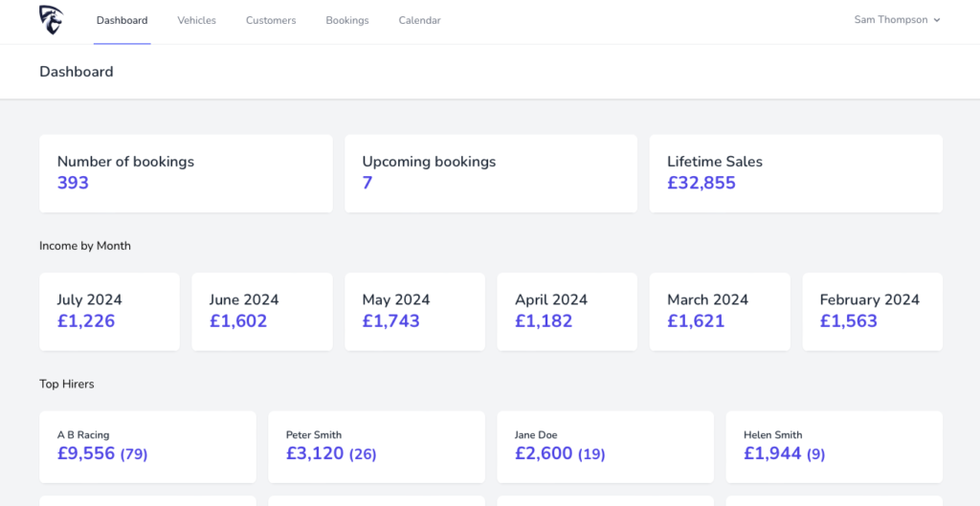
Task: Select the Upcoming bookings card
Action: tap(491, 174)
